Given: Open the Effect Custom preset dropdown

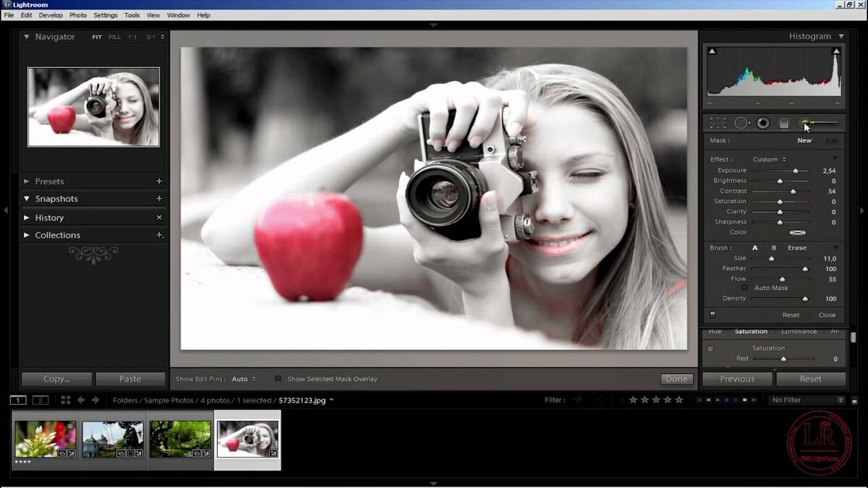Looking at the screenshot, I should [769, 160].
